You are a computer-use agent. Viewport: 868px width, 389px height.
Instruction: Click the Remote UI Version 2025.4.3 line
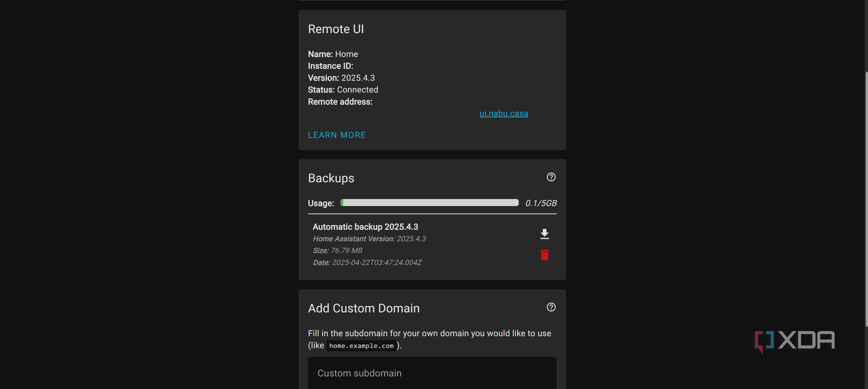click(x=341, y=78)
